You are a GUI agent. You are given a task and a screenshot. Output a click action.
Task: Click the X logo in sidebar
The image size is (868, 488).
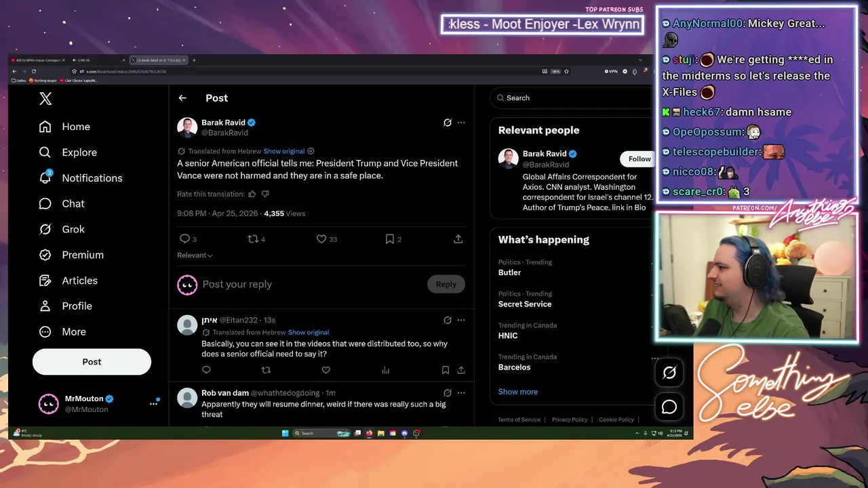coord(45,99)
